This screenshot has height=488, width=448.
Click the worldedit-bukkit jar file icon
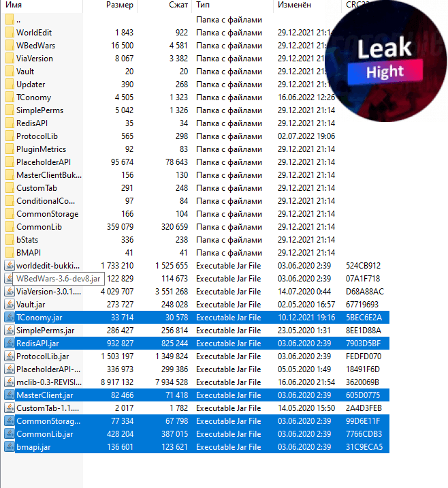(x=10, y=266)
